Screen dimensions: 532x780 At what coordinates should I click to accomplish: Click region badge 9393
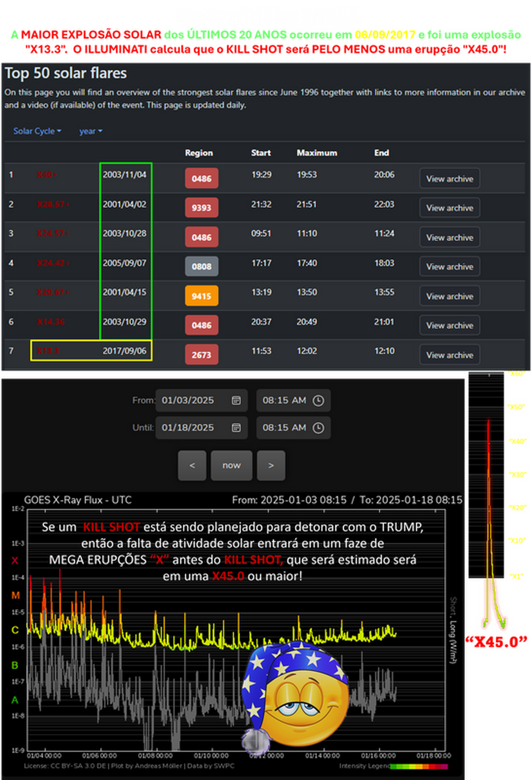click(x=201, y=208)
